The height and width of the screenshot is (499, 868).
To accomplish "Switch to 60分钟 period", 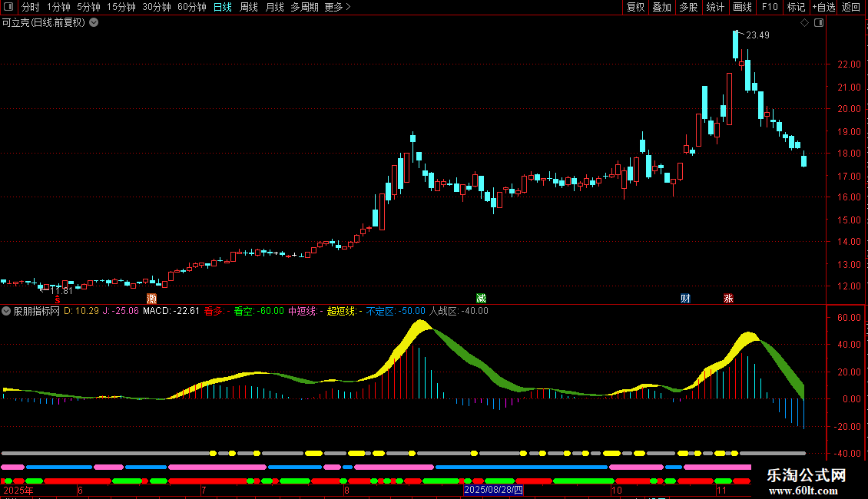I will click(x=192, y=7).
